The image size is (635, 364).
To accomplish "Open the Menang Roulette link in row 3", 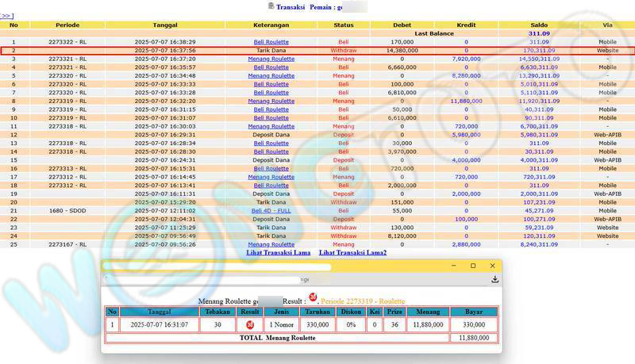I will pyautogui.click(x=271, y=59).
